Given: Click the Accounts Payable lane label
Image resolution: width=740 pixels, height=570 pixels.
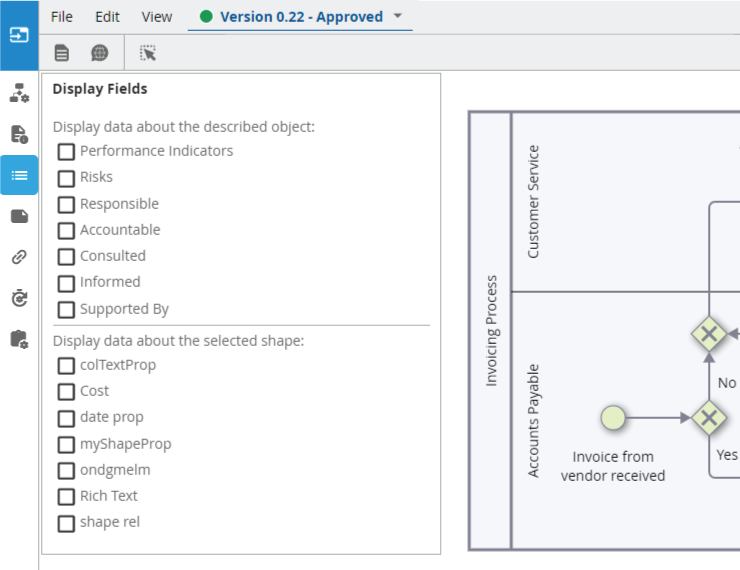Looking at the screenshot, I should 533,419.
